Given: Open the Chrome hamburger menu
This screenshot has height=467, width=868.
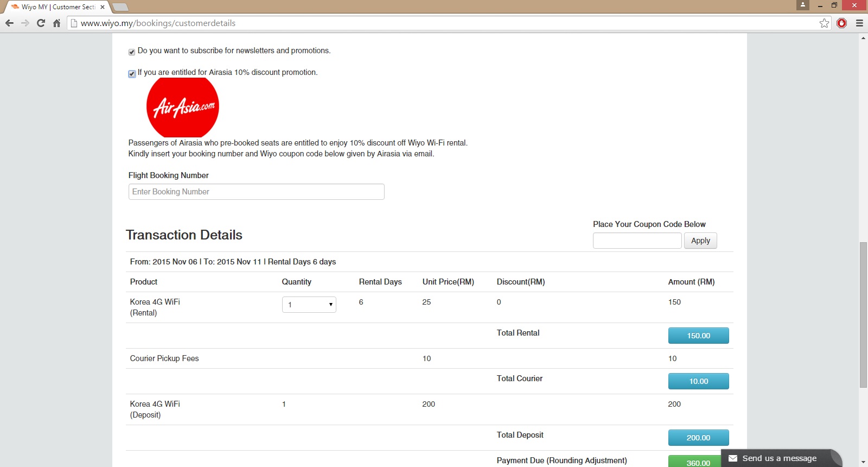Looking at the screenshot, I should [859, 23].
